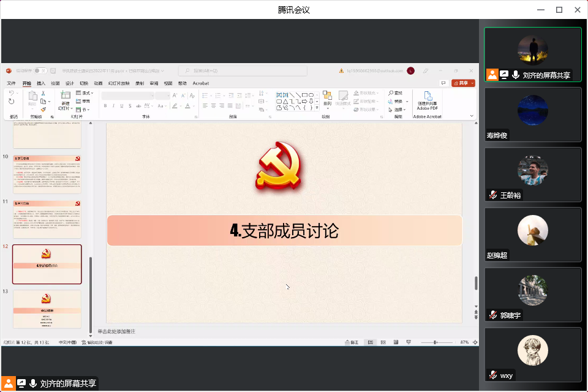Screen dimensions: 588x392
Task: Toggle the Notes pane in the status bar
Action: [352, 342]
